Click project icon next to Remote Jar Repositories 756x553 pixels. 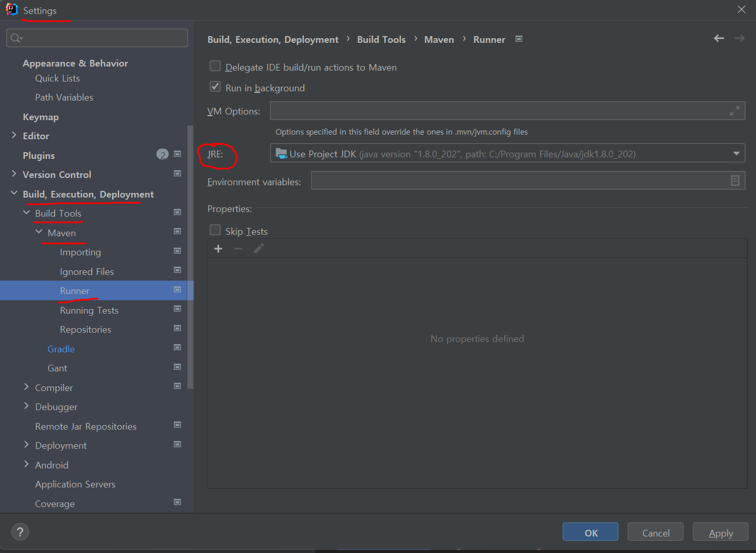(178, 425)
